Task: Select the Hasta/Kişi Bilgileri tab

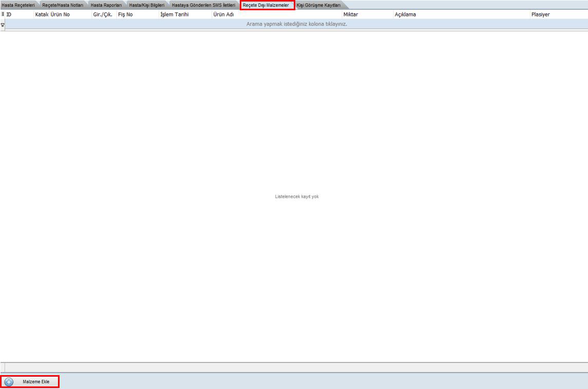Action: (x=146, y=5)
